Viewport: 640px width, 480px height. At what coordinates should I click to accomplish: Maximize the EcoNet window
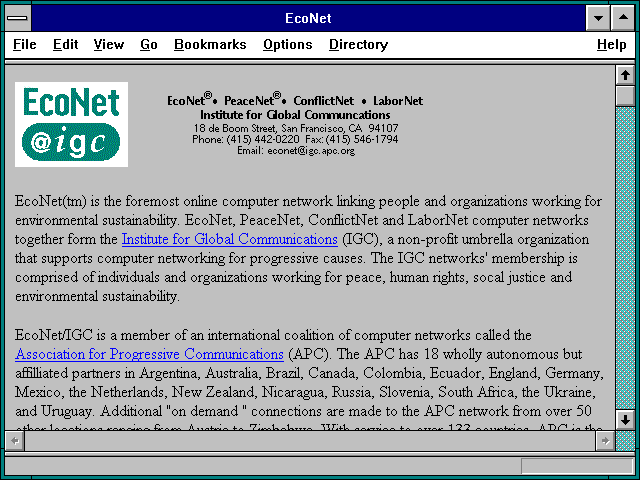pos(623,18)
